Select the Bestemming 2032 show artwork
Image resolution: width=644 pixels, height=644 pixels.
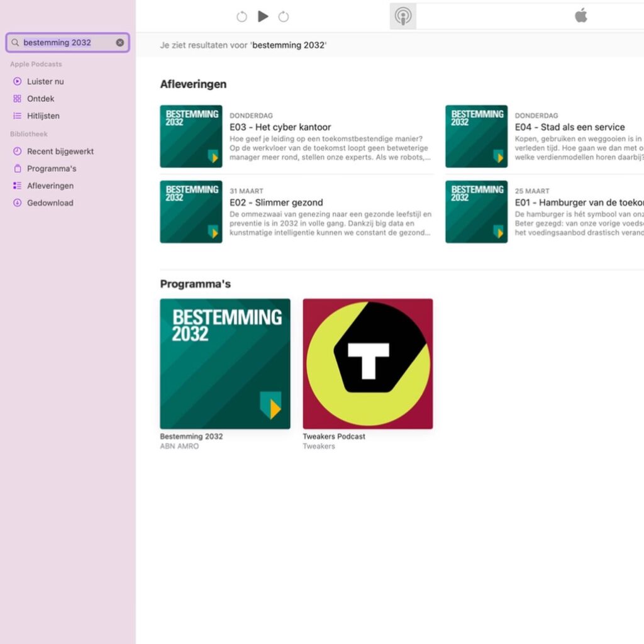pos(225,364)
